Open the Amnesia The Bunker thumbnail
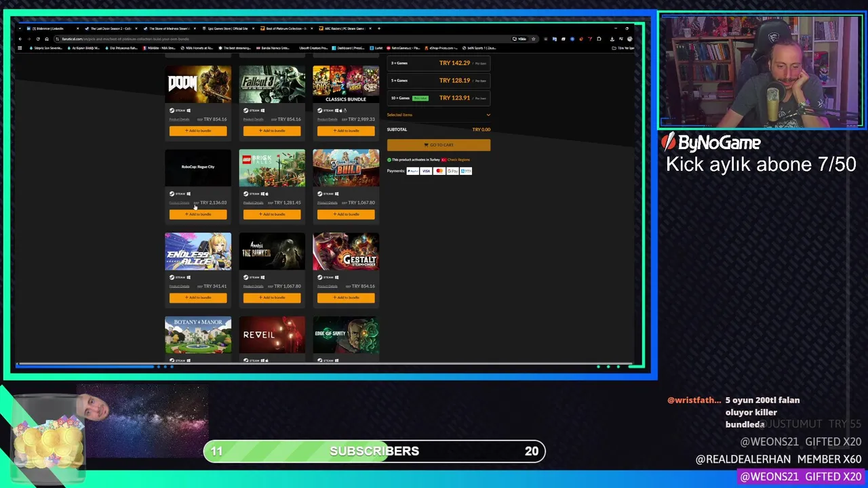868x488 pixels. click(272, 251)
